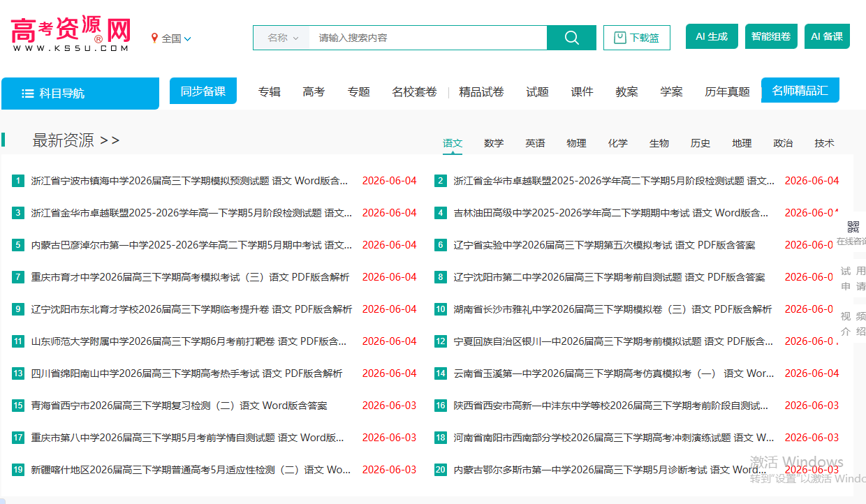Switch to the 数学 subject tab

pos(494,143)
